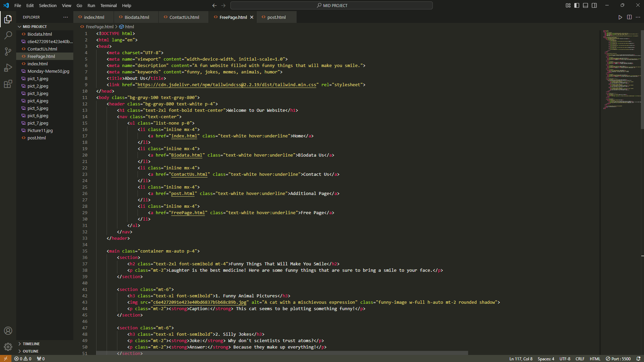
Task: Open the Terminal menu
Action: point(108,5)
